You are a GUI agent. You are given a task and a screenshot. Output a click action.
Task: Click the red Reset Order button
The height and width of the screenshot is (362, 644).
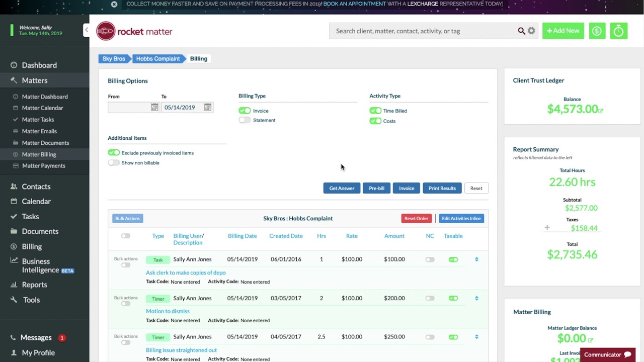coord(416,218)
